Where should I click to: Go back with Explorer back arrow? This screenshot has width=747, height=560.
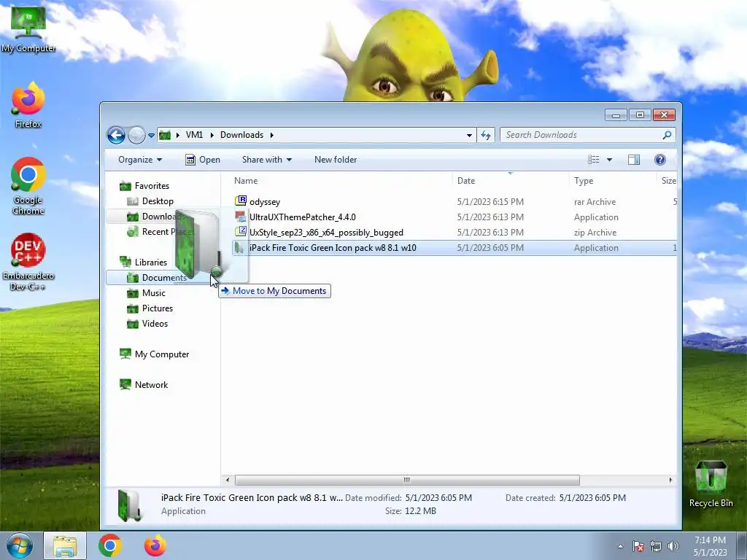point(116,135)
